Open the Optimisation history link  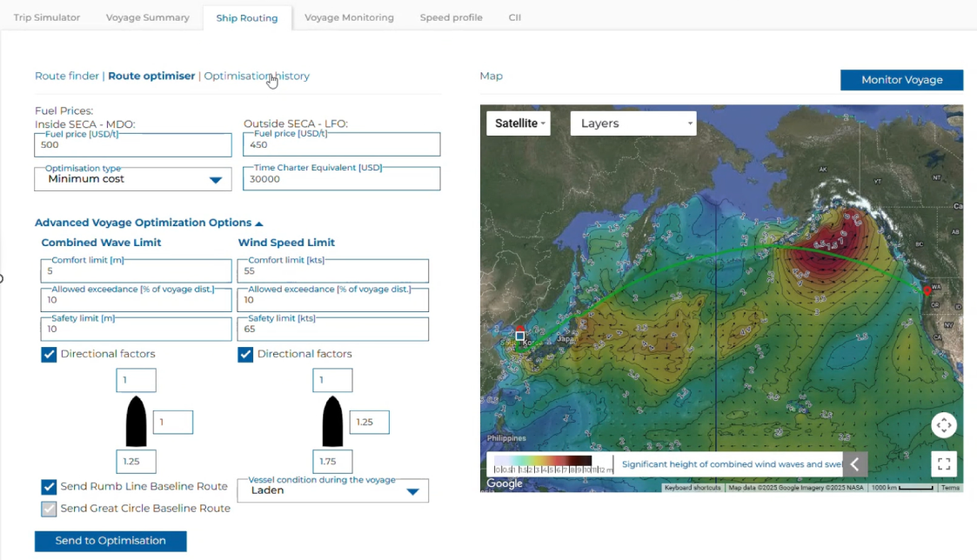(x=257, y=76)
